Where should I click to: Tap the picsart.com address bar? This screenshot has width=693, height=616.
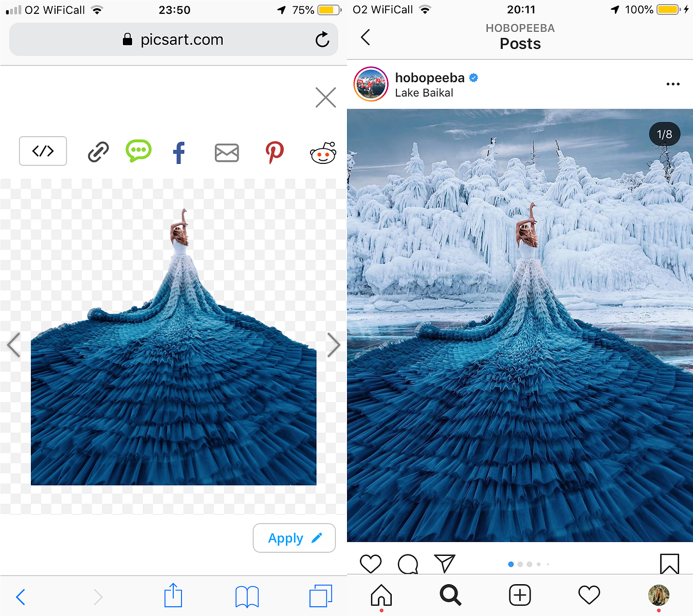pyautogui.click(x=174, y=39)
